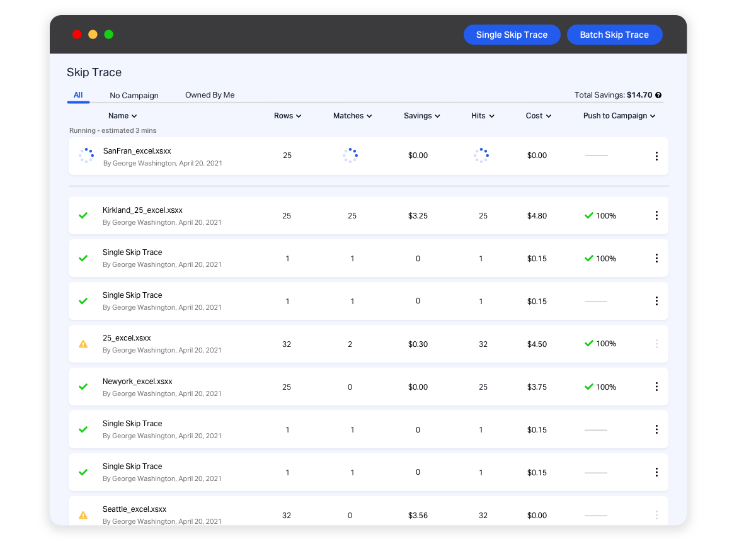Screen dimensions: 756x554
Task: Open the kebab menu for Newyork_excel.xsxx
Action: click(656, 387)
